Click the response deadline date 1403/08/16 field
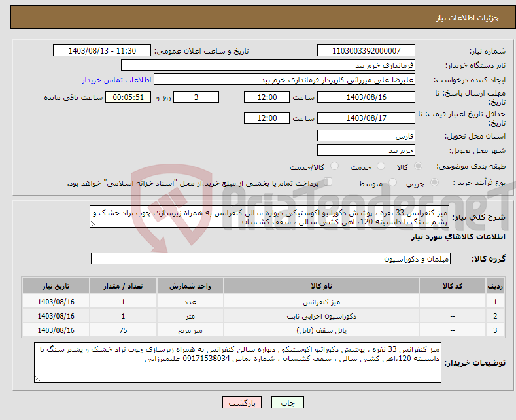 (366, 97)
